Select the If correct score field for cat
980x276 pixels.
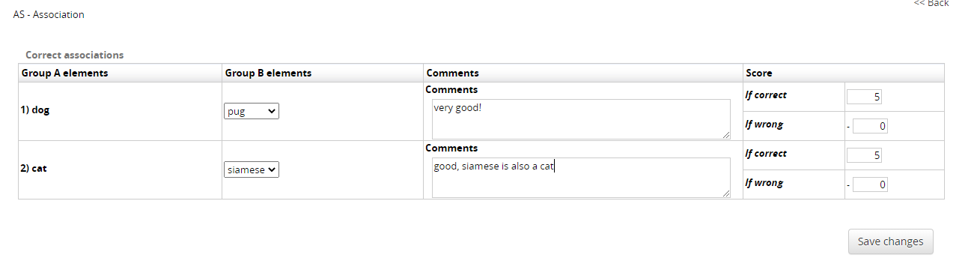coord(865,155)
